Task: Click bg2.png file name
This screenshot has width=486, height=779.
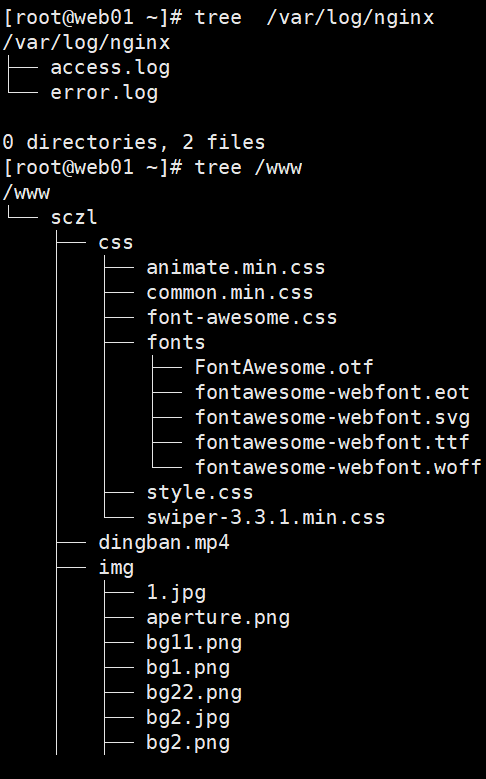Action: tap(188, 742)
